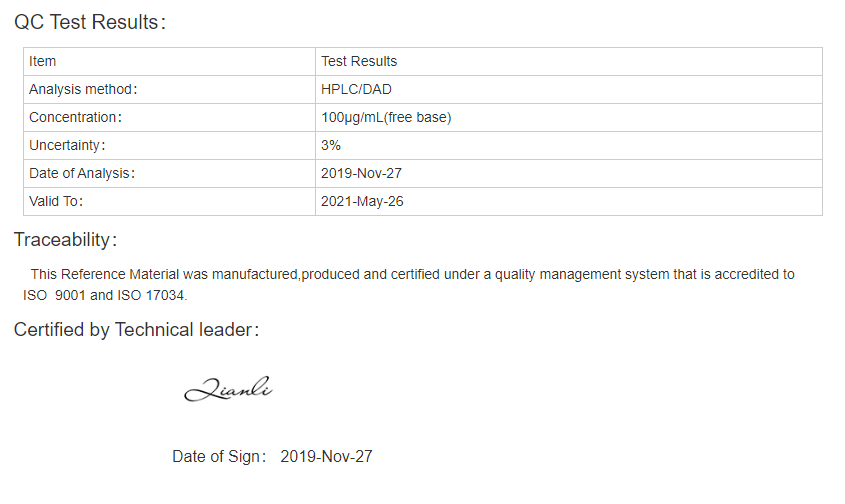The image size is (845, 504).
Task: Click the Uncertainty label cell
Action: coord(169,146)
